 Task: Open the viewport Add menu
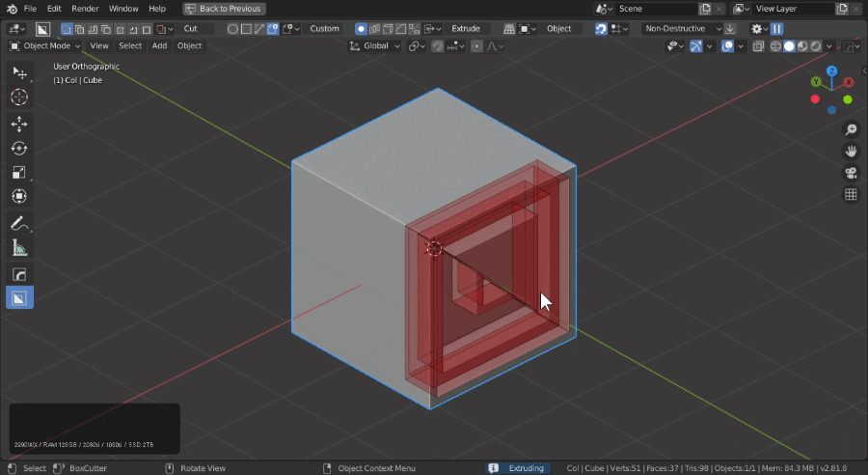point(159,46)
